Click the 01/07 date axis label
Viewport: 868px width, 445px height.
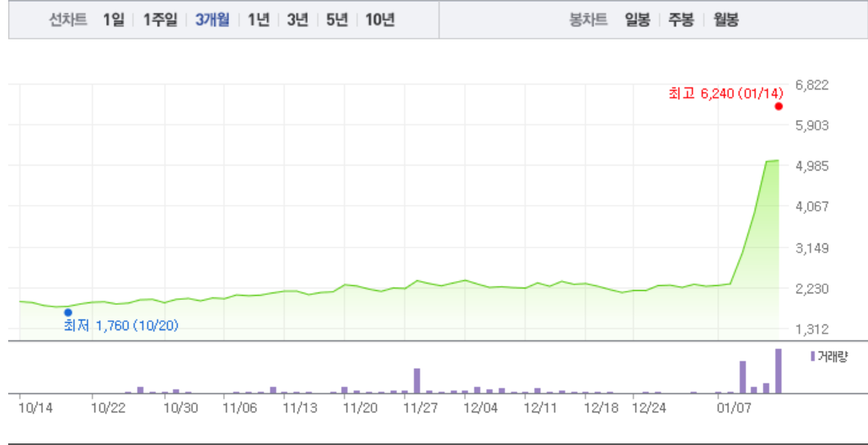[x=734, y=408]
